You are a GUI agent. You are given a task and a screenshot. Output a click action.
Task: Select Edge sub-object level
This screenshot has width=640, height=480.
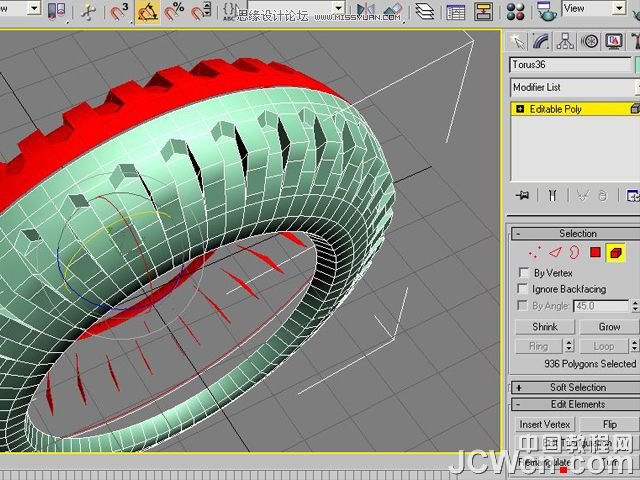555,253
